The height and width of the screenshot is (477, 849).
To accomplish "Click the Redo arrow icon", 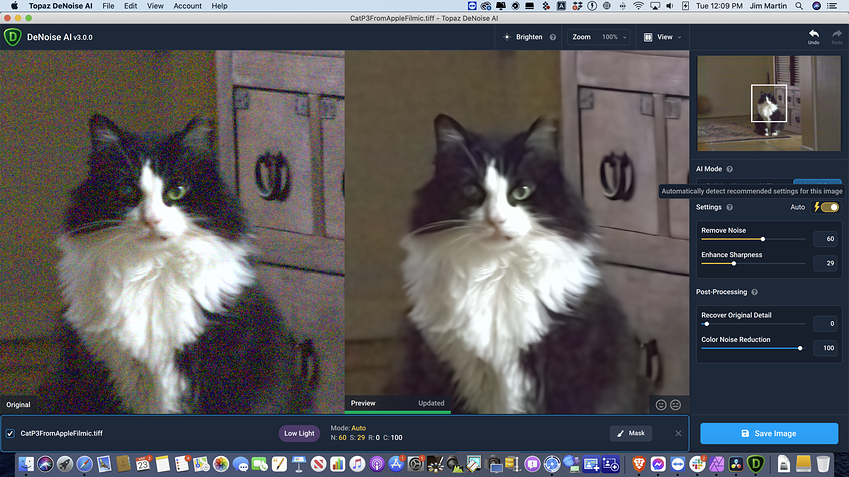I will (x=837, y=34).
